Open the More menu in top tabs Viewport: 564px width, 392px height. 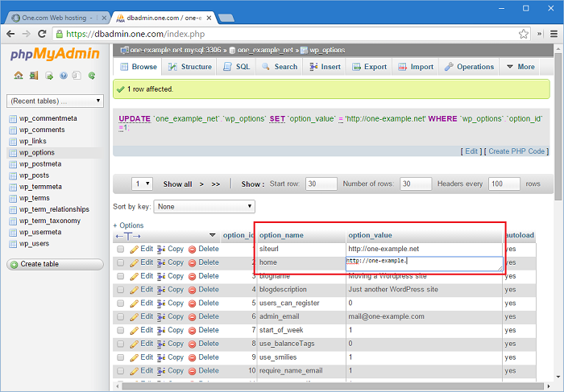click(520, 67)
